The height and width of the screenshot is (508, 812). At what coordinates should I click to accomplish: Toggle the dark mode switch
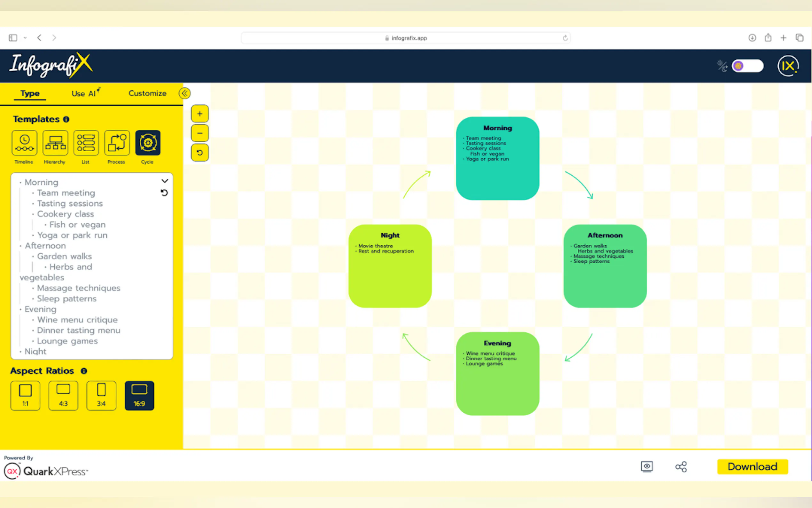747,66
